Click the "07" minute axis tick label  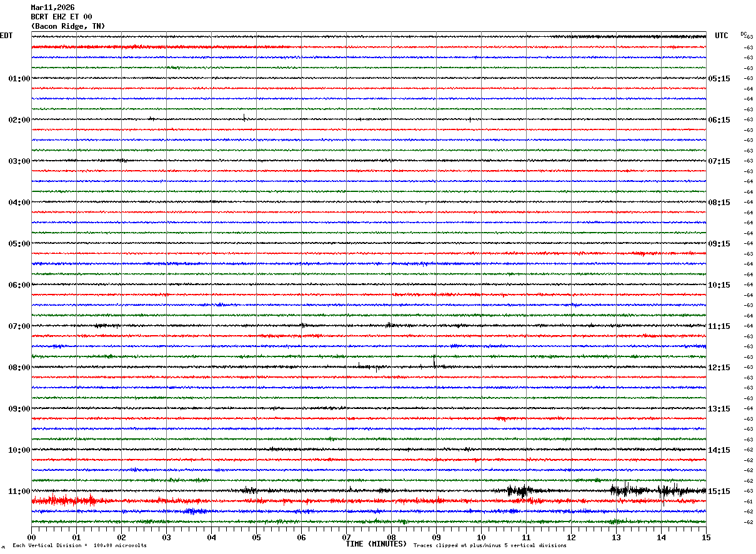[346, 538]
